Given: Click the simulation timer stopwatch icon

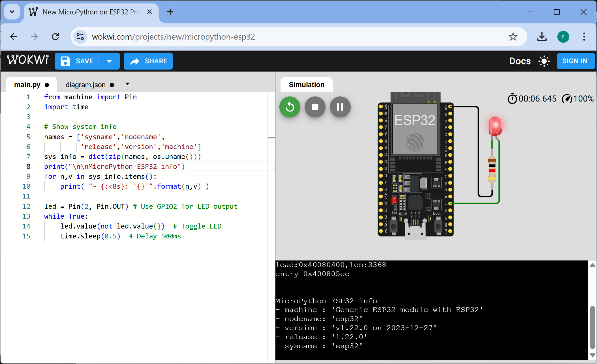Looking at the screenshot, I should pyautogui.click(x=512, y=98).
